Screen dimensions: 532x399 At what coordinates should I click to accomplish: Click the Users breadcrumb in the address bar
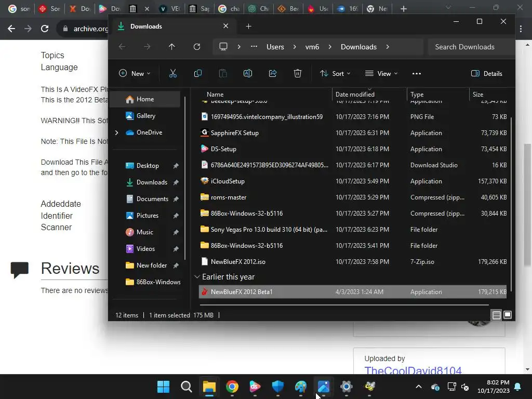point(275,47)
